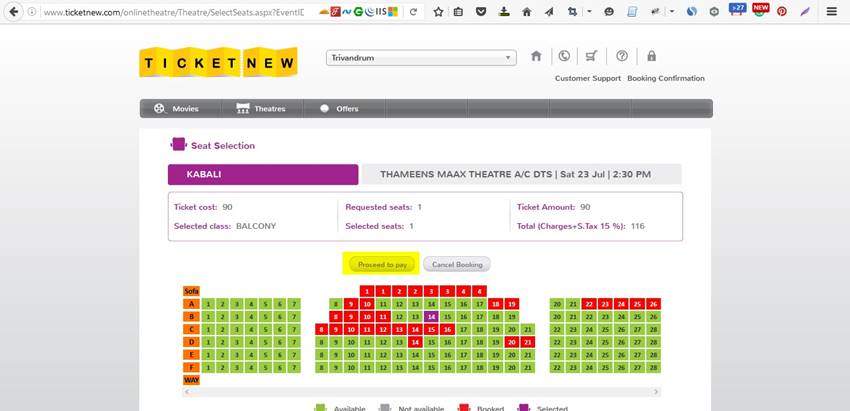
Task: Click the TicketNew home icon beside city selector
Action: point(536,56)
